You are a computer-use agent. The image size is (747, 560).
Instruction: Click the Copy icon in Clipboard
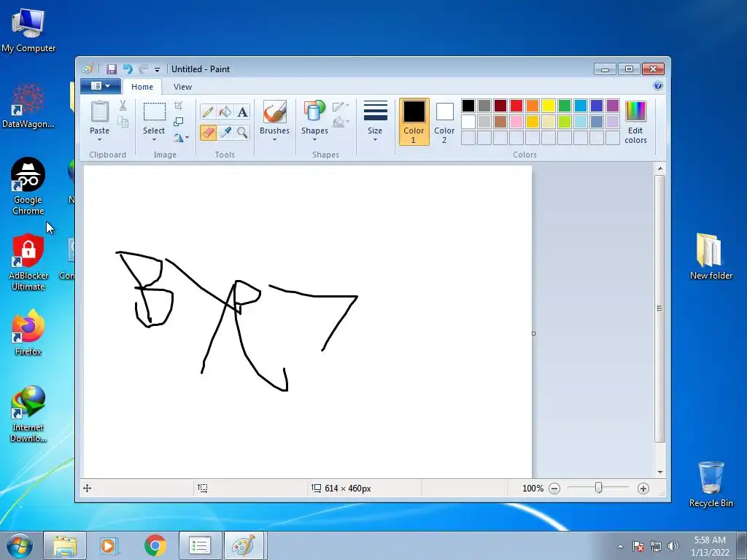coord(123,122)
